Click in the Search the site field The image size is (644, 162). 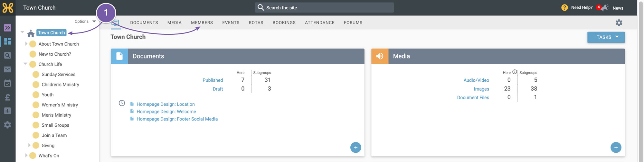pyautogui.click(x=325, y=7)
